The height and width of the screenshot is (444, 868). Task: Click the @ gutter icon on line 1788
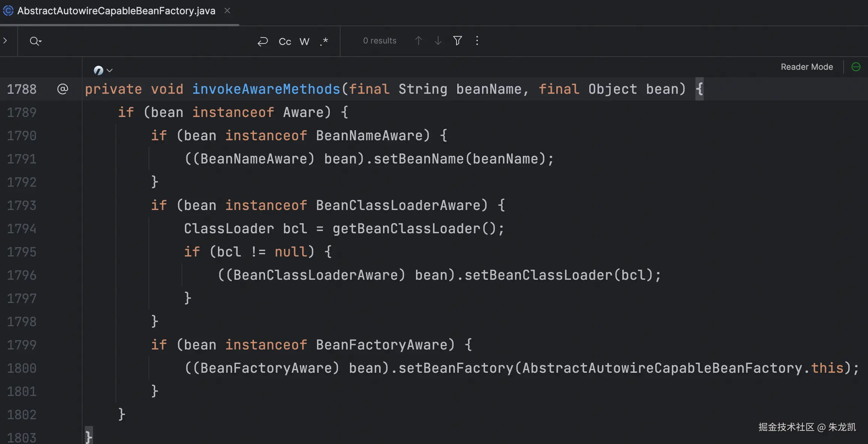coord(62,89)
